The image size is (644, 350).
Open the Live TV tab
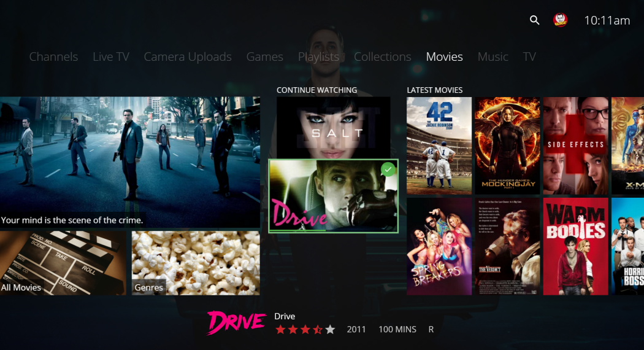(111, 56)
